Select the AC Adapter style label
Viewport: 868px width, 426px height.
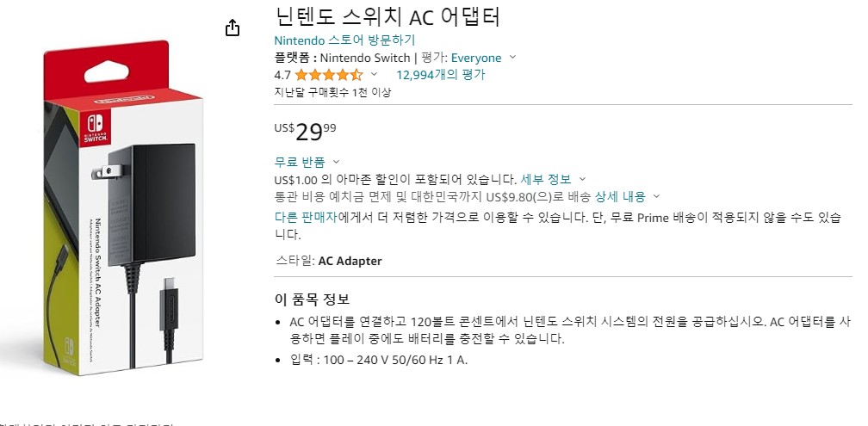pos(350,261)
